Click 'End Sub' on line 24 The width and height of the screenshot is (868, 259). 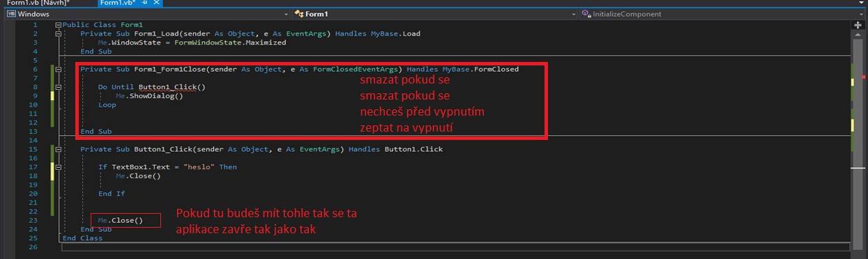pos(96,229)
